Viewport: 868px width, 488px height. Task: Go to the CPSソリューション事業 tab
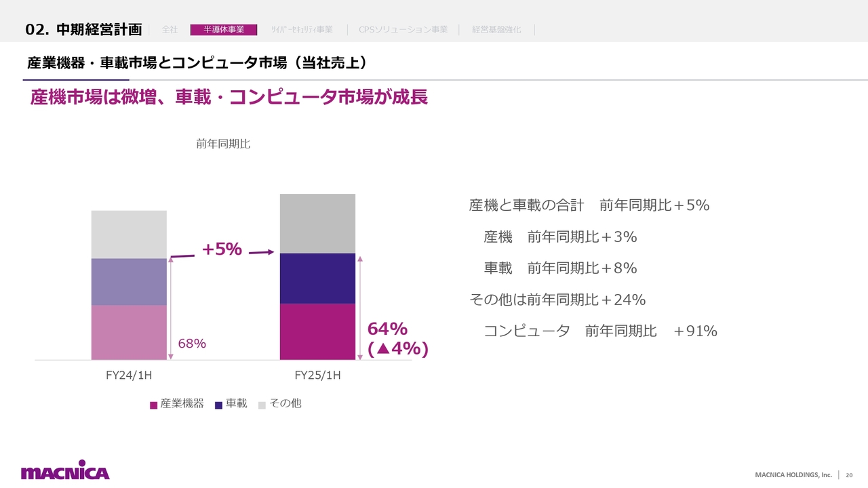(x=403, y=30)
